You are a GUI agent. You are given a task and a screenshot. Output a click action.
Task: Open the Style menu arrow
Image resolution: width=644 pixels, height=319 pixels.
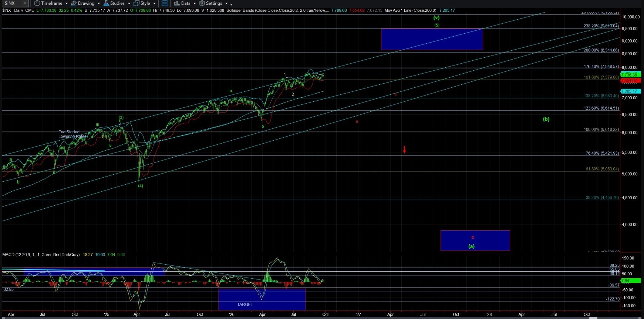154,4
